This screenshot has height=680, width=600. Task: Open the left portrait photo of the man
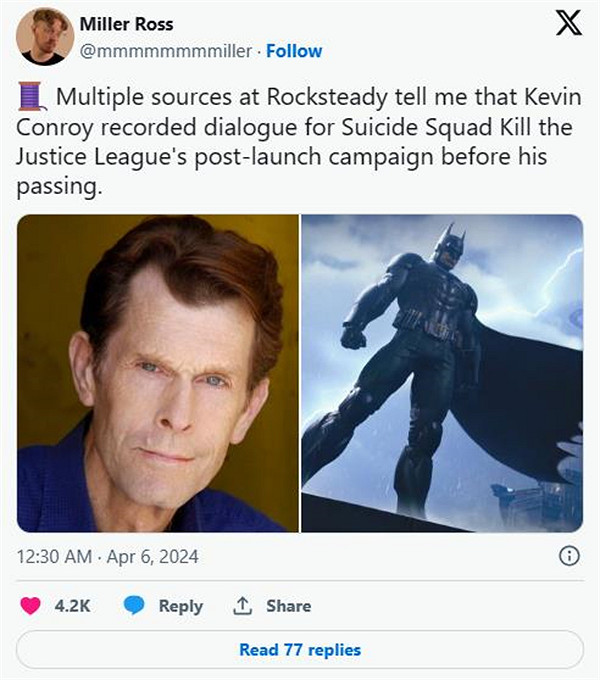(x=157, y=372)
